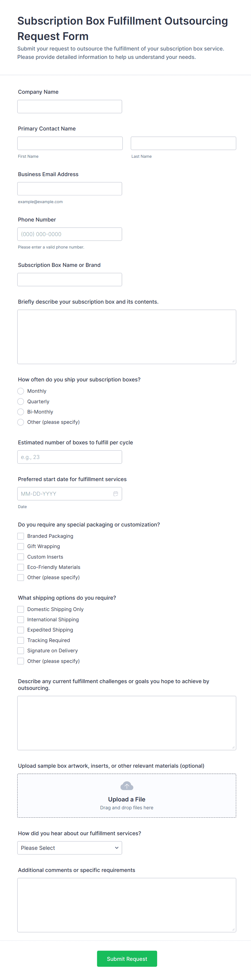
Task: Select the Monthly shipping frequency
Action: click(21, 391)
